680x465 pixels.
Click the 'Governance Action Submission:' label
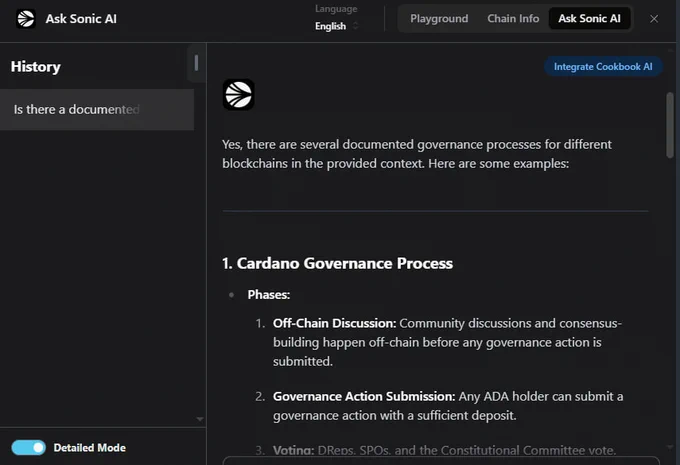click(364, 396)
